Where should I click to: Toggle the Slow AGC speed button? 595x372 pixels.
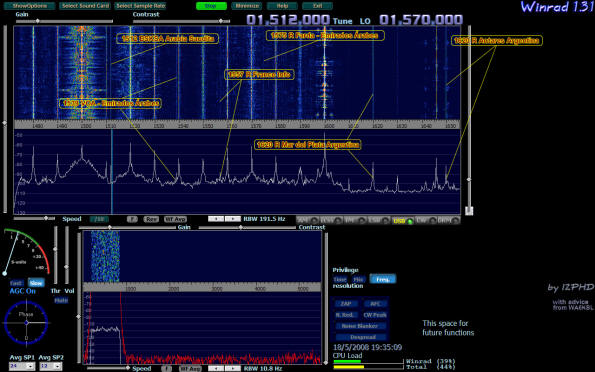(36, 283)
